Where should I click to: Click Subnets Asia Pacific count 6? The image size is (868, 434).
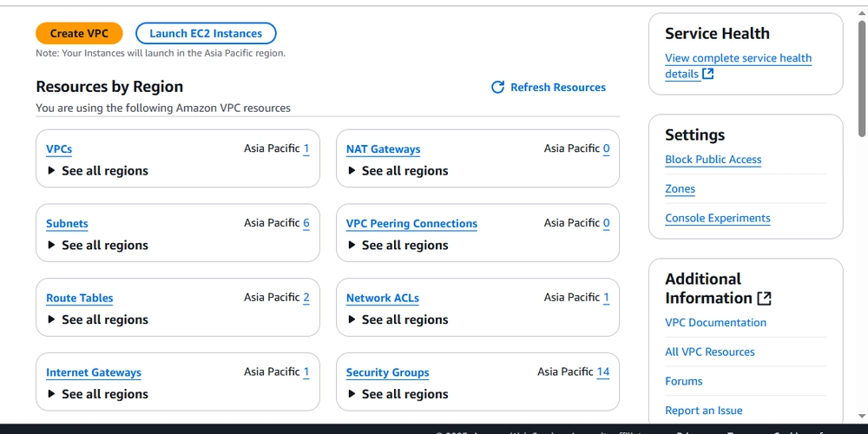tap(306, 222)
